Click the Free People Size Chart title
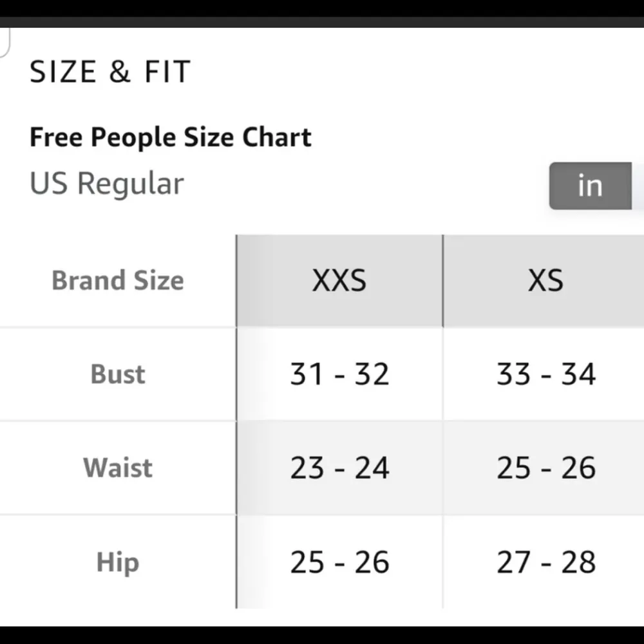 coord(171,137)
